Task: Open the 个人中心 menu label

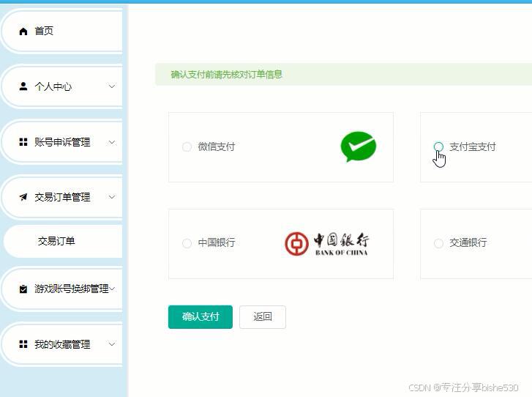Action: pyautogui.click(x=53, y=86)
